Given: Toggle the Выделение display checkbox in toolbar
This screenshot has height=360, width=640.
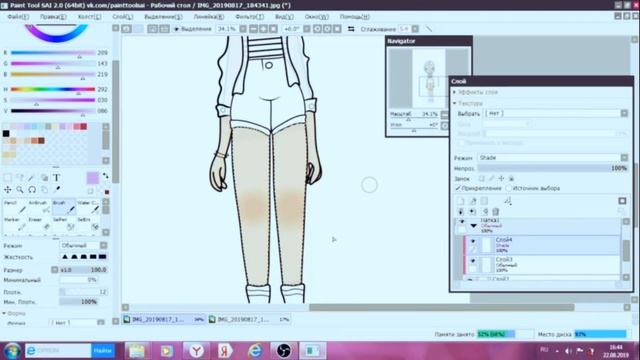Looking at the screenshot, I should click(x=176, y=29).
